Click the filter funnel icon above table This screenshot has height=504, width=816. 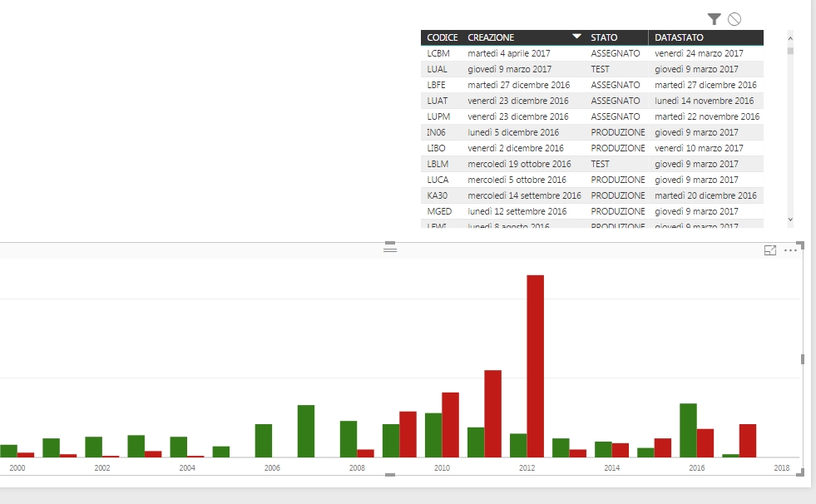pos(714,19)
